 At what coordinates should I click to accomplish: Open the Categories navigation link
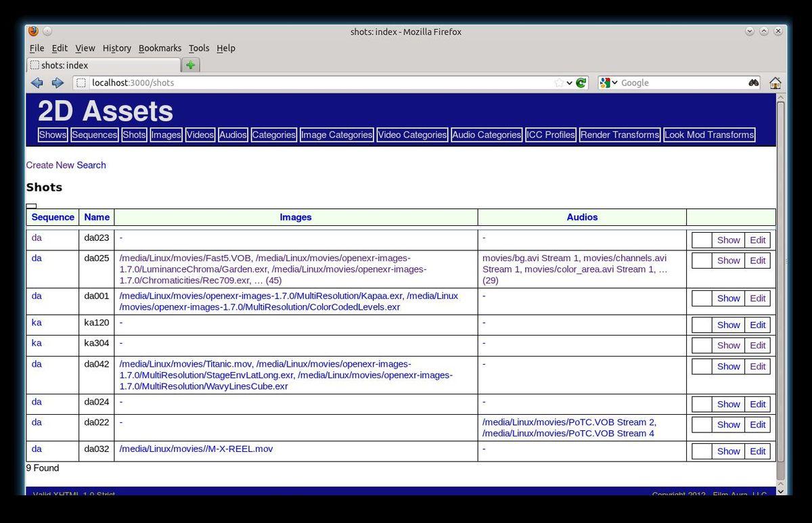[274, 135]
